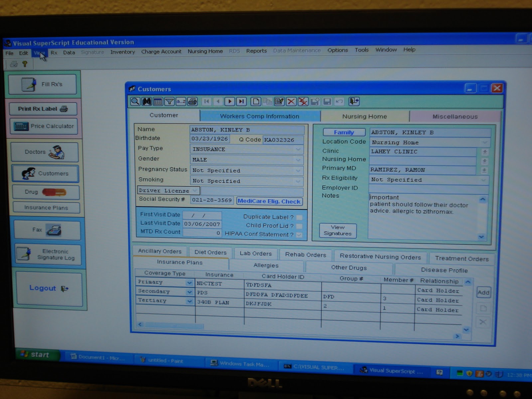Image resolution: width=532 pixels, height=399 pixels.
Task: Click MediCare Elig. Check button
Action: pos(269,201)
